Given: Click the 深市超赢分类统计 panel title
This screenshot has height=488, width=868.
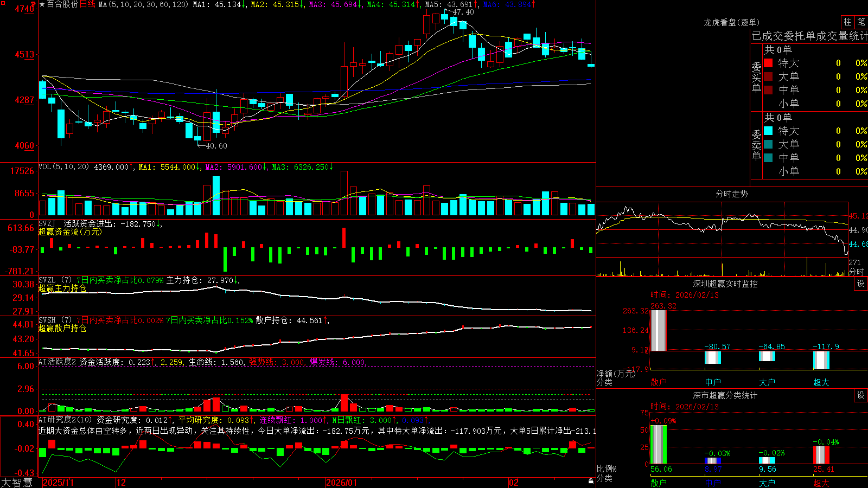Looking at the screenshot, I should (725, 395).
